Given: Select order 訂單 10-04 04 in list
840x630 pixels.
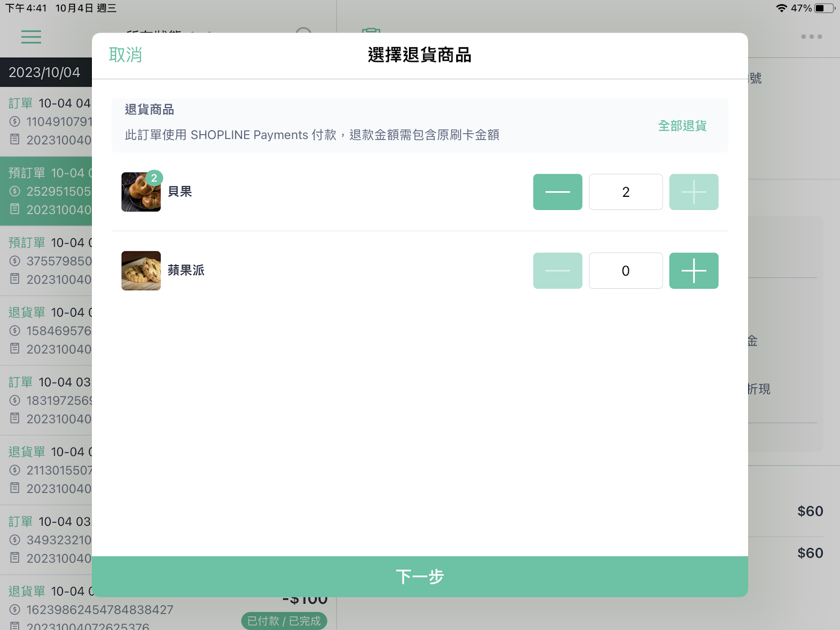Looking at the screenshot, I should pos(46,121).
